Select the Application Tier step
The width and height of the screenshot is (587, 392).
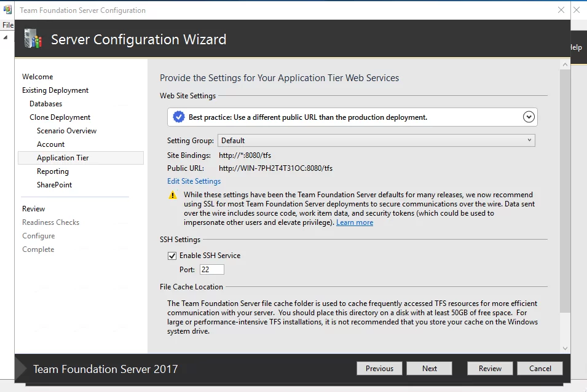coord(81,158)
